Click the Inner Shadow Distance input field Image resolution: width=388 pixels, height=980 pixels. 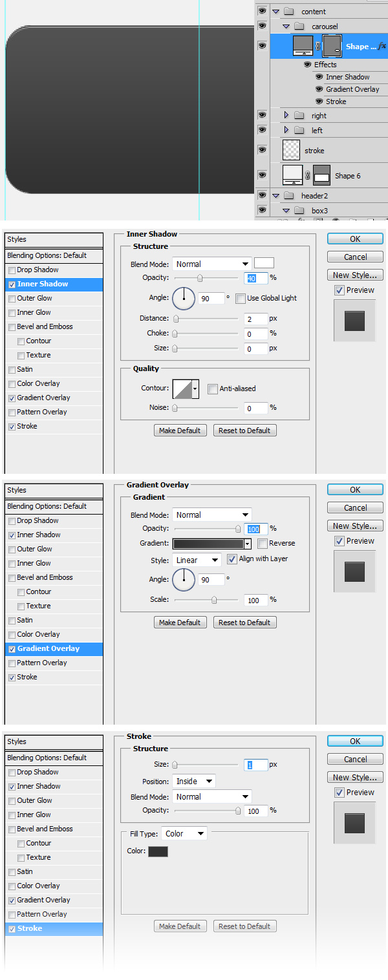coord(256,319)
